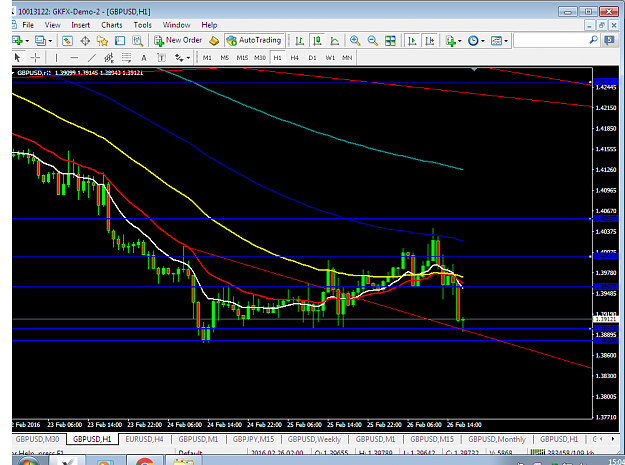Tile windows with the grid icon
The width and height of the screenshot is (625, 465).
[390, 41]
